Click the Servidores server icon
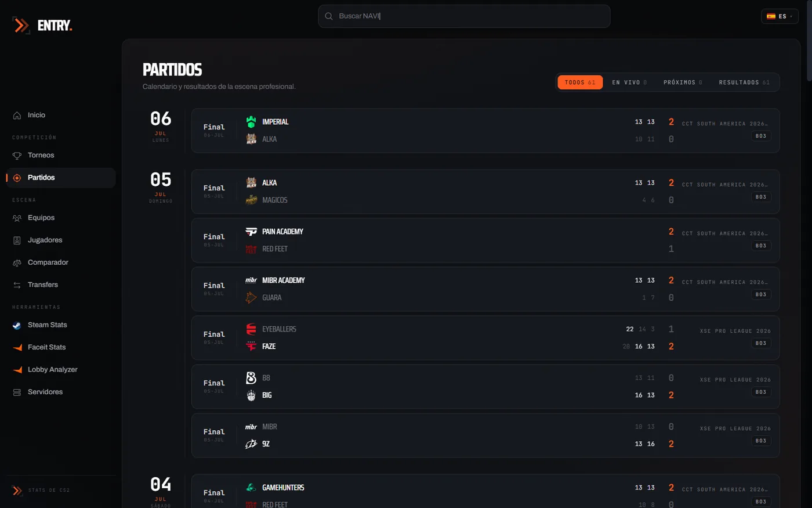The image size is (812, 508). point(17,392)
